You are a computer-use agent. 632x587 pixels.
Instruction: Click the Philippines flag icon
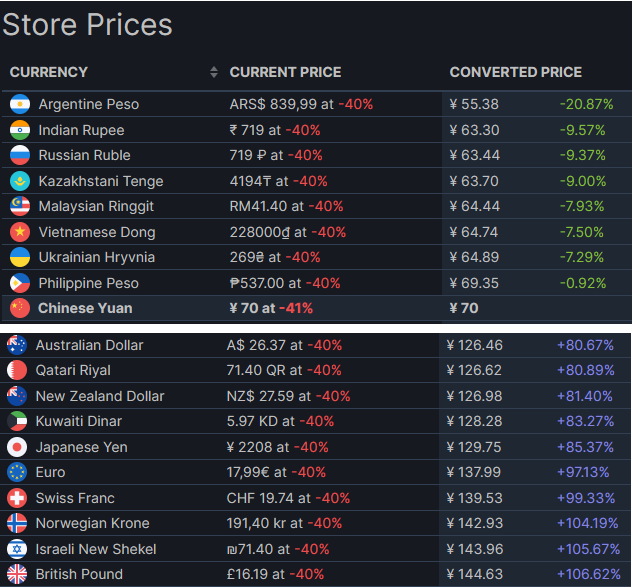coord(20,283)
